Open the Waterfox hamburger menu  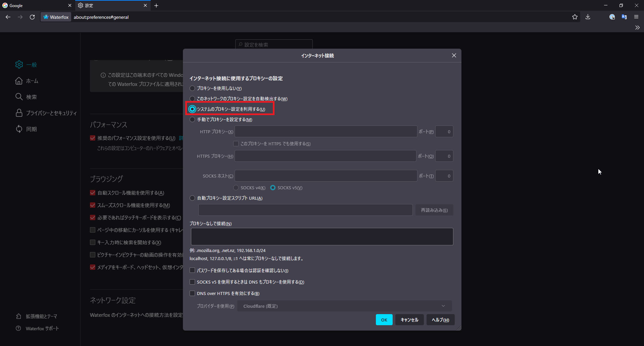tap(636, 17)
